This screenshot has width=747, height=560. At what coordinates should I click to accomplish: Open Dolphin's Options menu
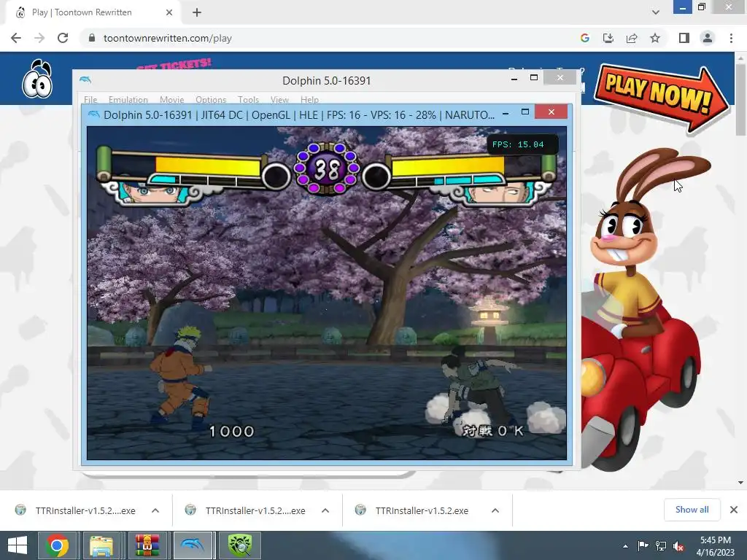[x=211, y=99]
